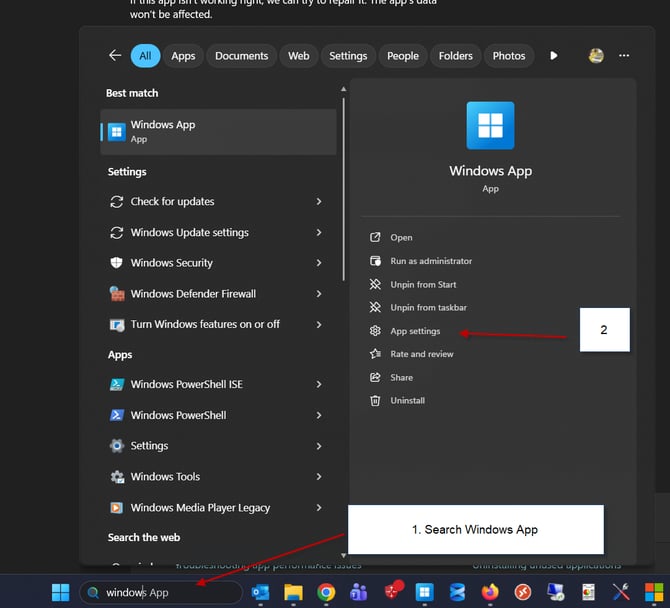Open the user profile avatar in search
This screenshot has width=670, height=608.
pos(596,56)
